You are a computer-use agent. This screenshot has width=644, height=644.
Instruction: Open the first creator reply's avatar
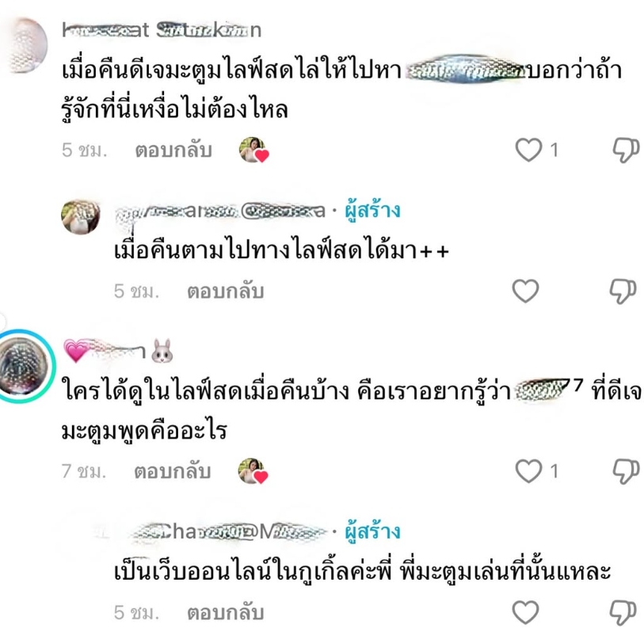click(x=81, y=216)
